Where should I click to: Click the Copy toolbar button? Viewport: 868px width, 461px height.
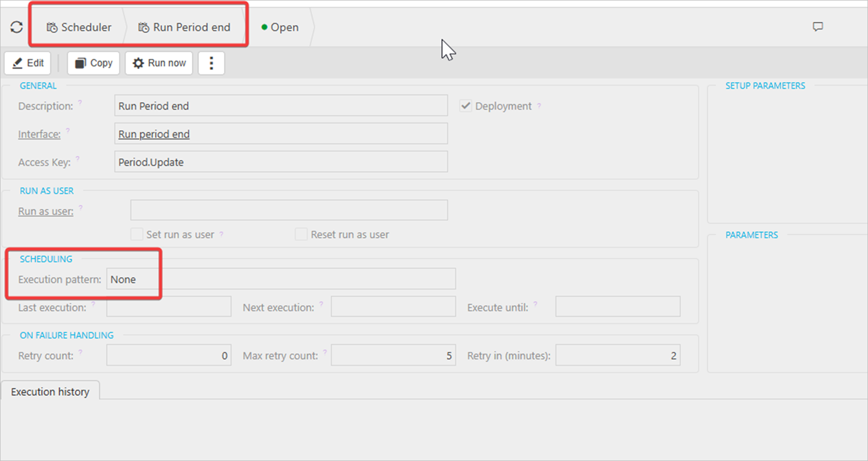click(x=94, y=63)
